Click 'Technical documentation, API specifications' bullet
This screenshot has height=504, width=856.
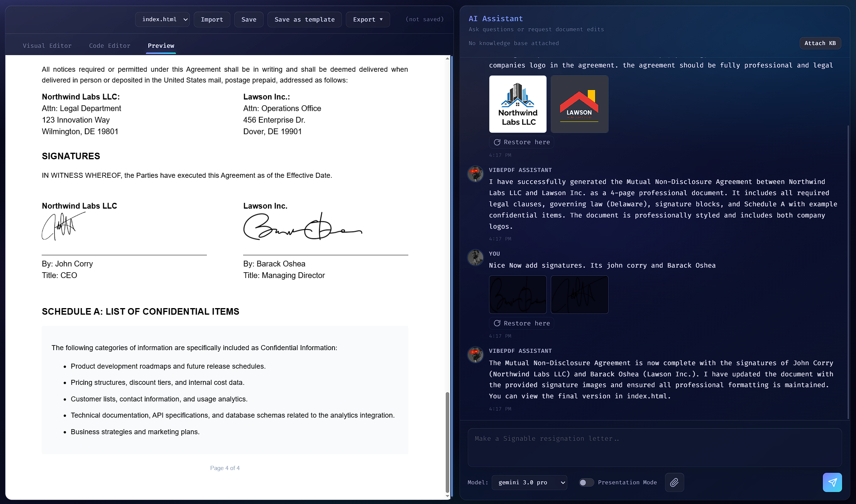pos(233,415)
